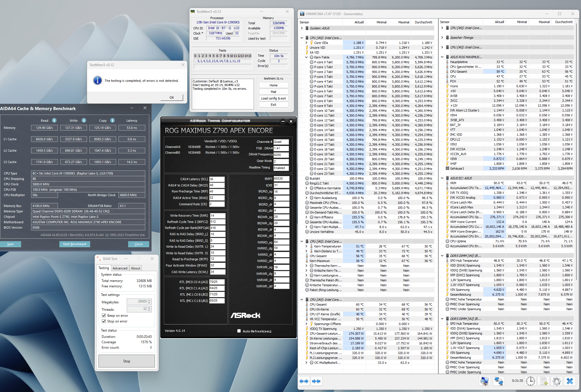Uncheck Beep on error checkbox
Screen dimensions: 581x392
[104, 316]
